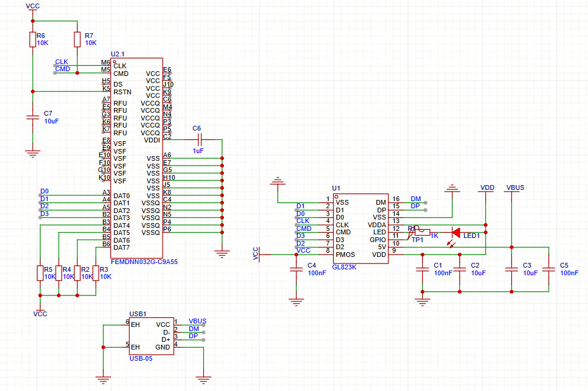The height and width of the screenshot is (391, 588).
Task: Click the D2 net label at U2.1
Action: pos(45,206)
